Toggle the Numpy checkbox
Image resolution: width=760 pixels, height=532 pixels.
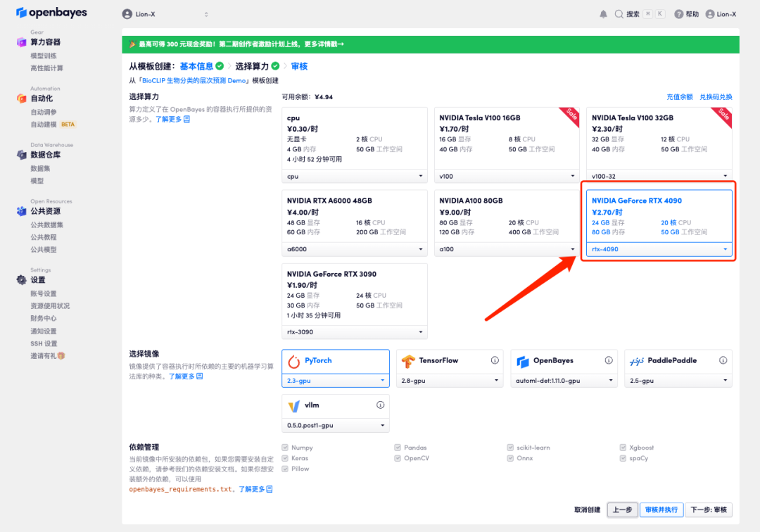[285, 448]
